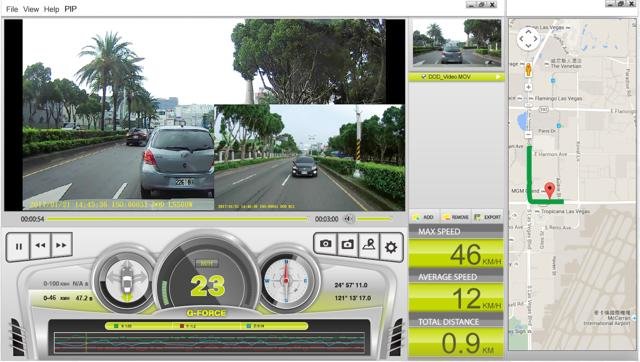Click the fast-forward button

(62, 245)
